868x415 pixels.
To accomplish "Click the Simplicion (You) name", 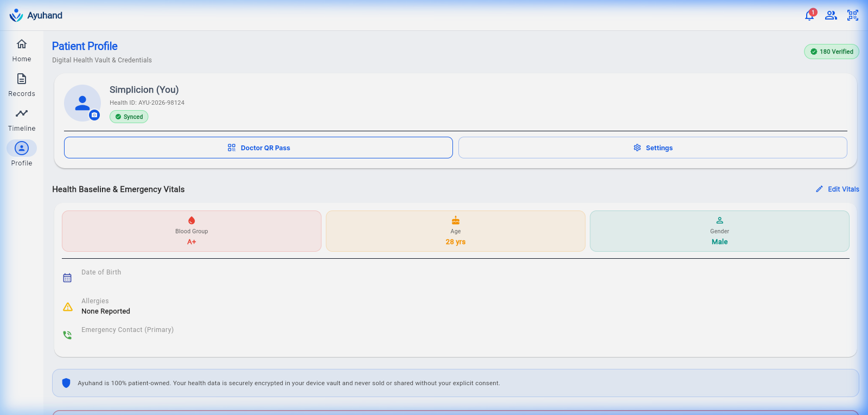I will 144,90.
